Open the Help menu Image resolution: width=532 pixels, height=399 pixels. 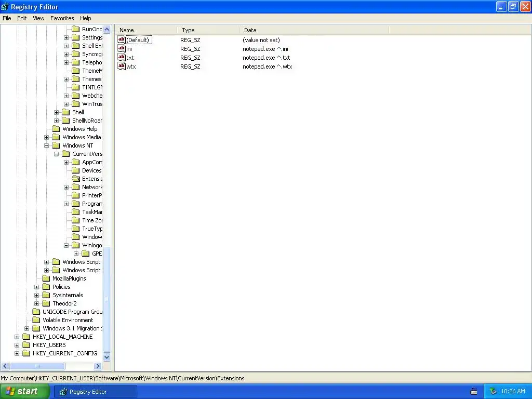(86, 18)
